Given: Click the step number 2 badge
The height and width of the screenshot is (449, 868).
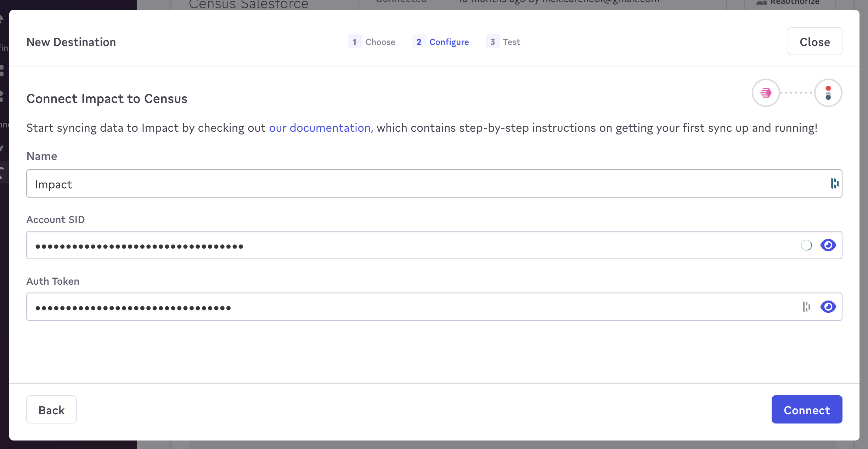Looking at the screenshot, I should [x=419, y=42].
